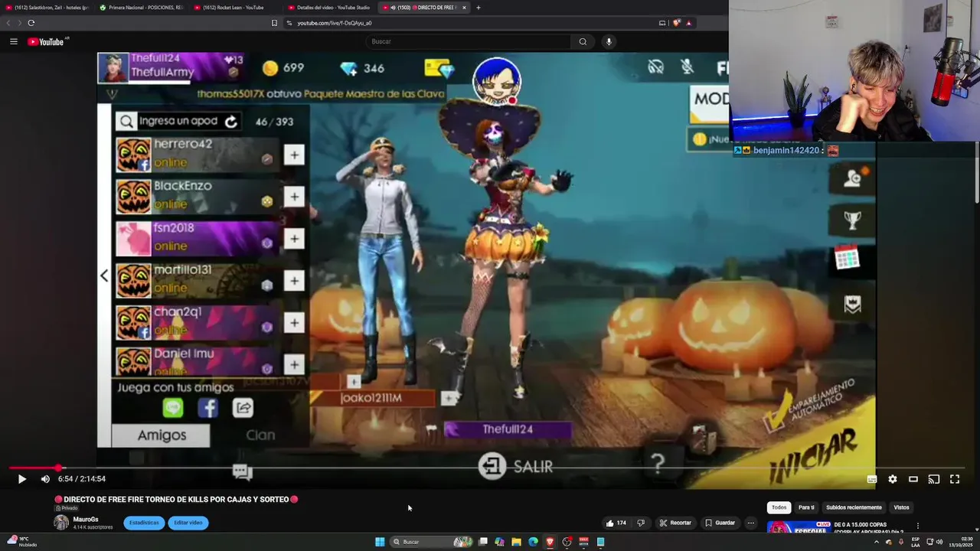Select the Todos filter chip

click(x=779, y=507)
